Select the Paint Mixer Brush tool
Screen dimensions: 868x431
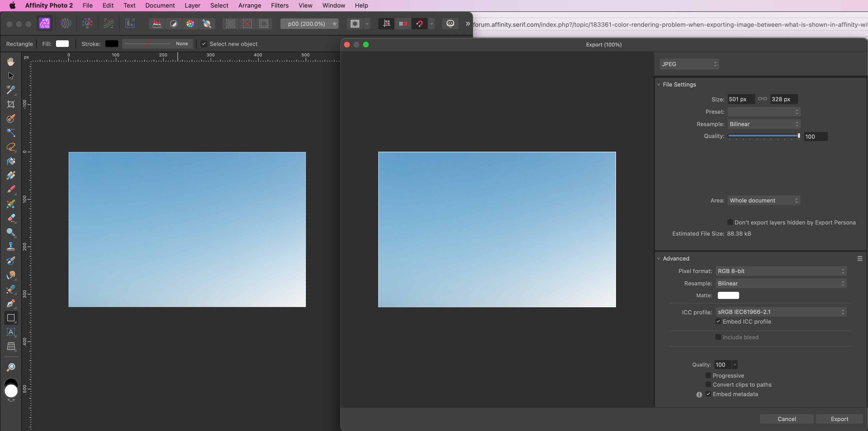pyautogui.click(x=11, y=204)
